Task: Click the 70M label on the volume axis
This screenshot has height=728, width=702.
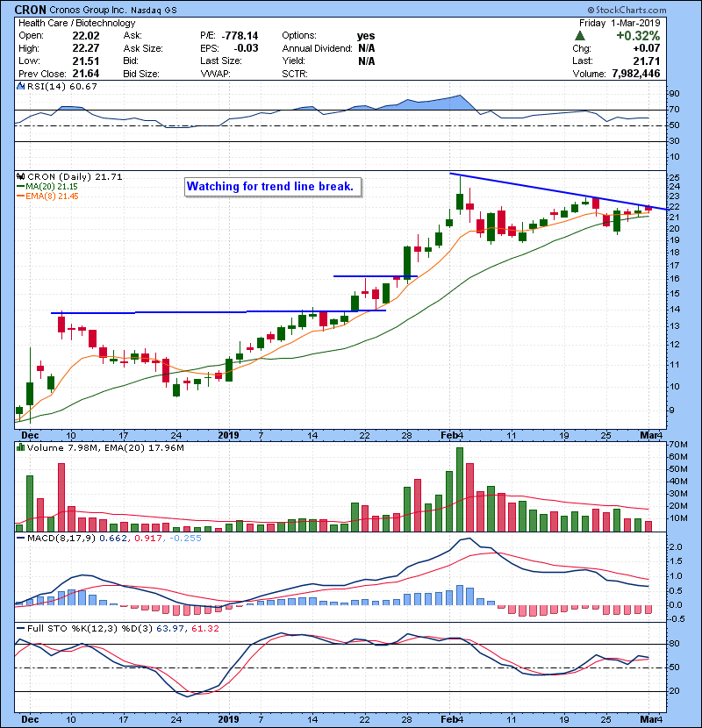Action: [x=678, y=445]
